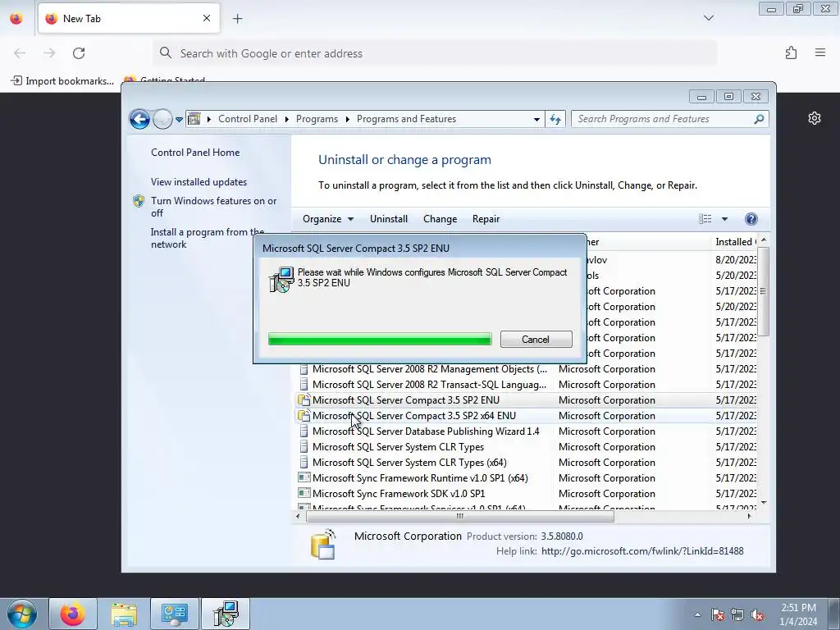
Task: Click icon of SQL Server Database Publishing Wizard row
Action: (x=304, y=431)
